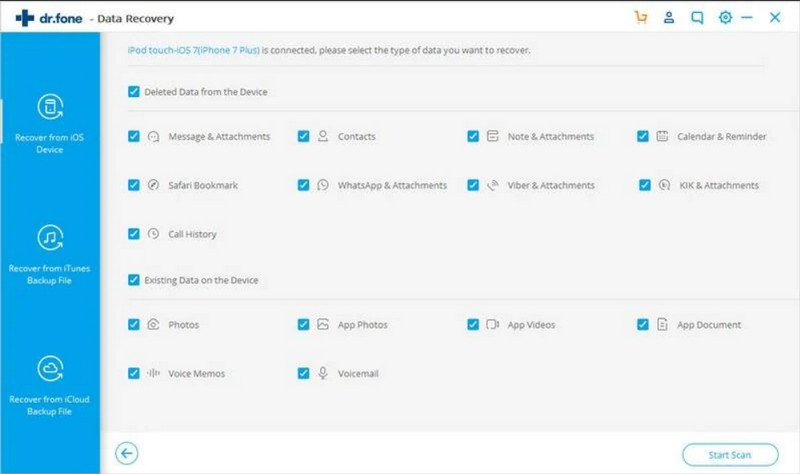
Task: Toggle the Message & Attachments checkbox
Action: pyautogui.click(x=134, y=136)
